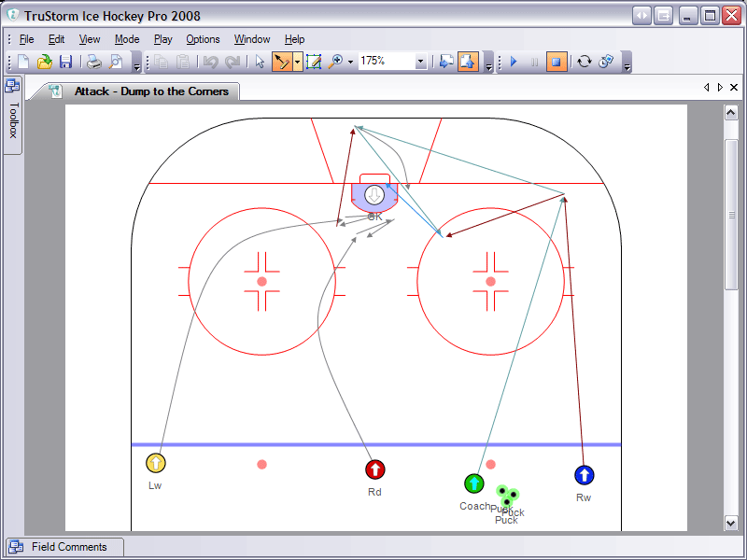The image size is (747, 560).
Task: Click the Stop playback icon
Action: (556, 62)
